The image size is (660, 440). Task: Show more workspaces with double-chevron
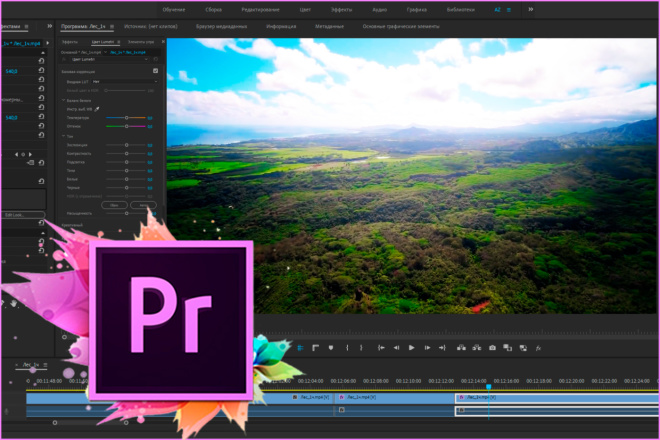click(531, 9)
